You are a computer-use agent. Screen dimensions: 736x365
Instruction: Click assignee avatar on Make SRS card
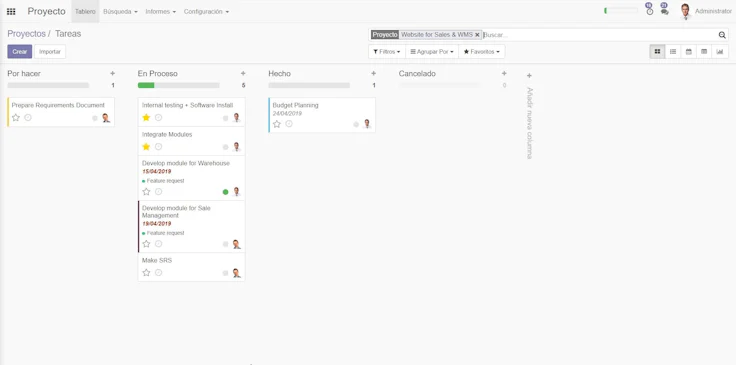click(x=236, y=273)
